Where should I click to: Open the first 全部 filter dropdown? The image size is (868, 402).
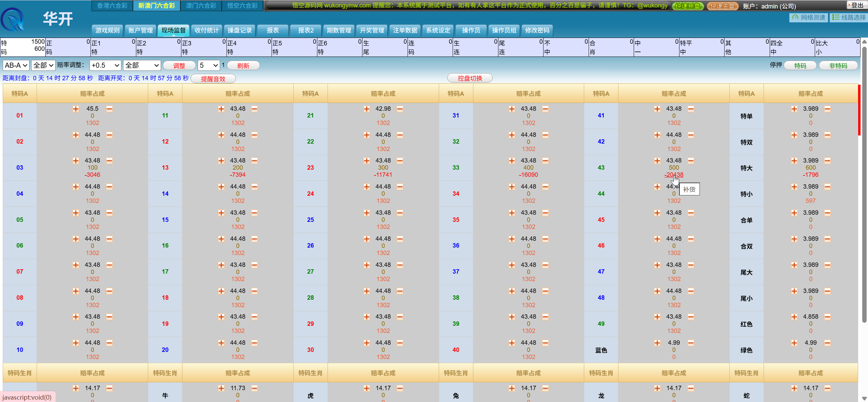(43, 65)
